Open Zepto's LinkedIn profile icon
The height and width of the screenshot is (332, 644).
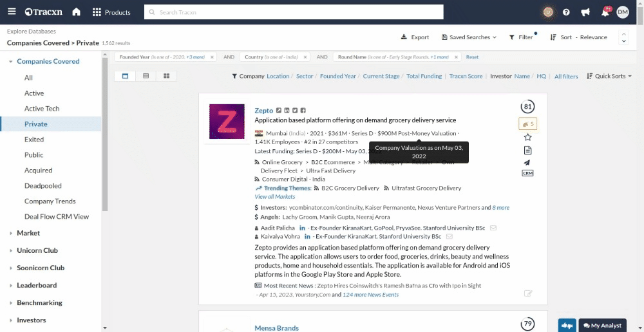coord(287,111)
